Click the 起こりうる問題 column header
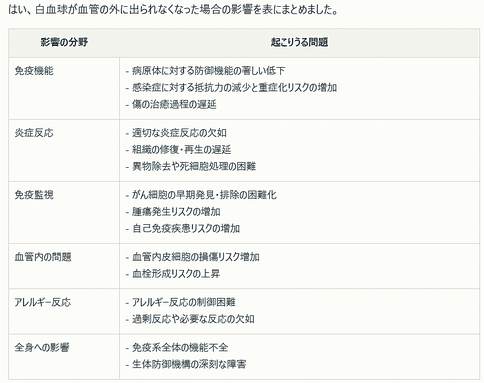 coord(299,42)
